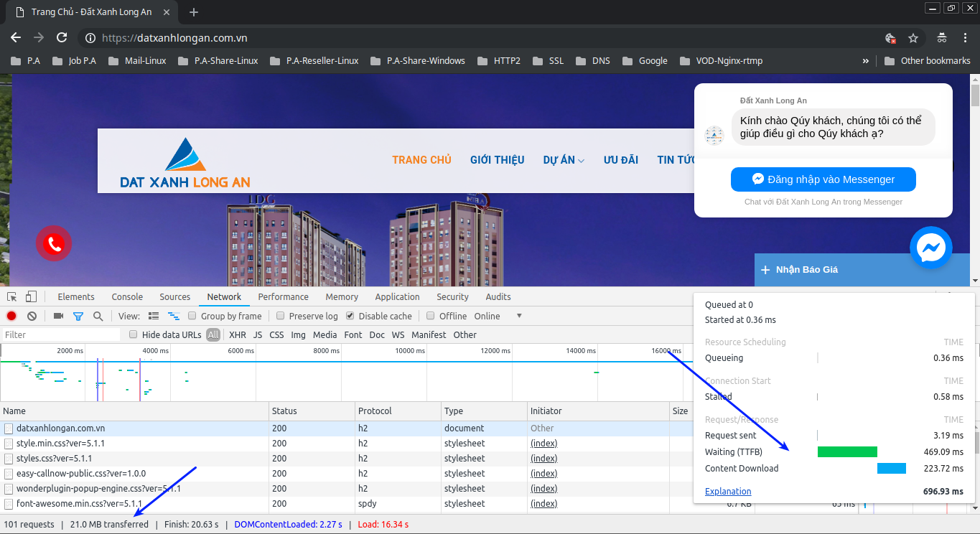980x534 pixels.
Task: Bookmark this page with the star icon
Action: tap(913, 38)
